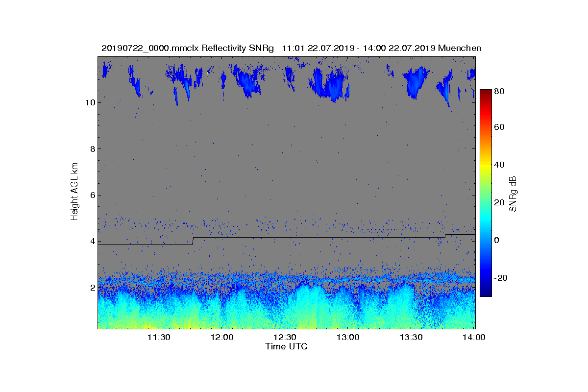Viewport: 588px width, 392px height.
Task: Click the height tick label 4
Action: [x=93, y=241]
